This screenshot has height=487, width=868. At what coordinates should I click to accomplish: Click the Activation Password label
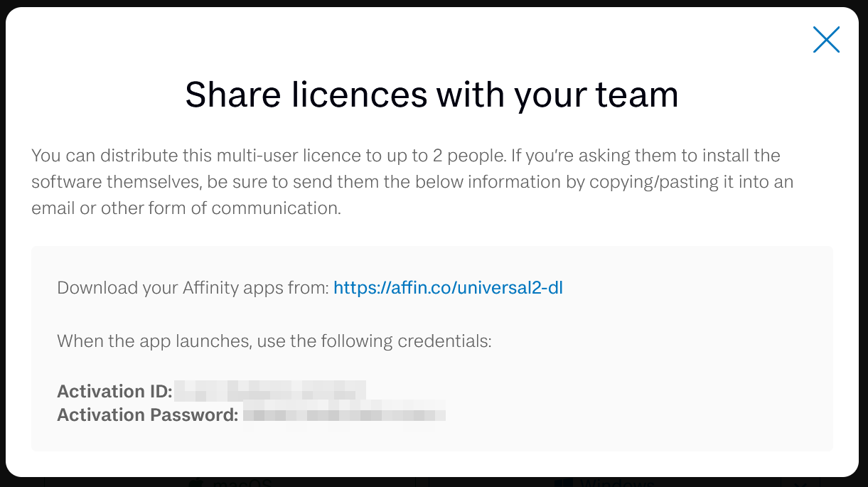(147, 414)
